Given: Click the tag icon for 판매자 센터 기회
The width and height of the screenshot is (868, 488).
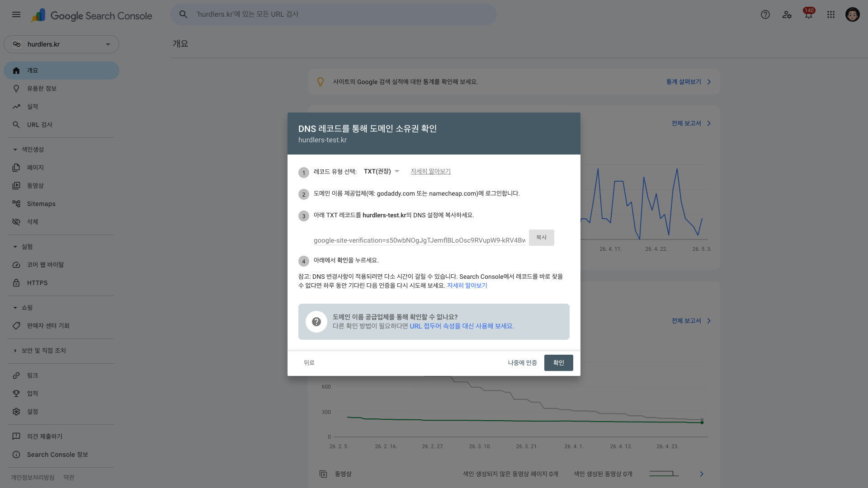Looking at the screenshot, I should (x=16, y=326).
